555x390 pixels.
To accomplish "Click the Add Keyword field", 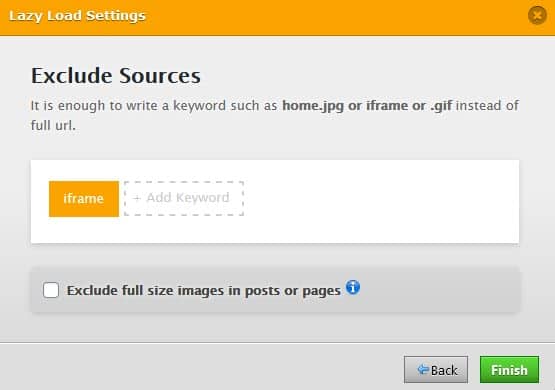I will (x=184, y=198).
